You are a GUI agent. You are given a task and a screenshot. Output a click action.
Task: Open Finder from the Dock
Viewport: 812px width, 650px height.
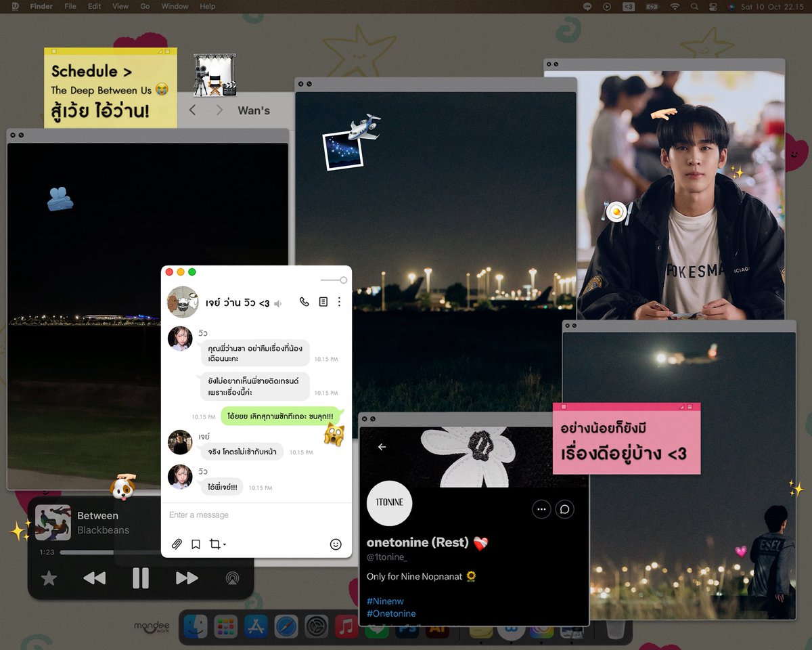coord(196,627)
